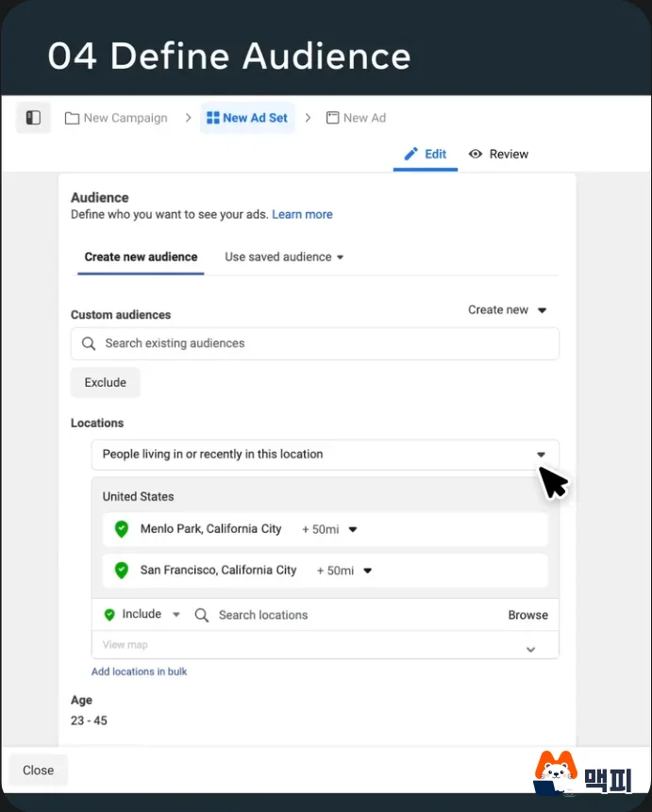Screen dimensions: 652x812
Task: Click the New Ad window icon
Action: pyautogui.click(x=332, y=118)
